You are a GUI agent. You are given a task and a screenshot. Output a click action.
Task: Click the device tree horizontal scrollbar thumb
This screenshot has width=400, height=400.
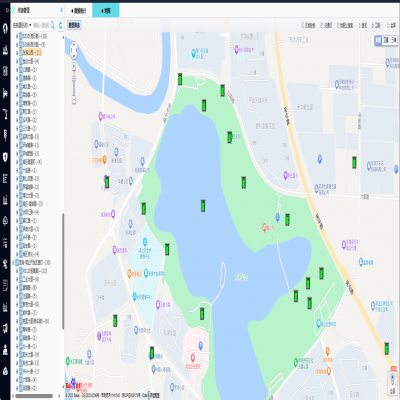coord(34,396)
